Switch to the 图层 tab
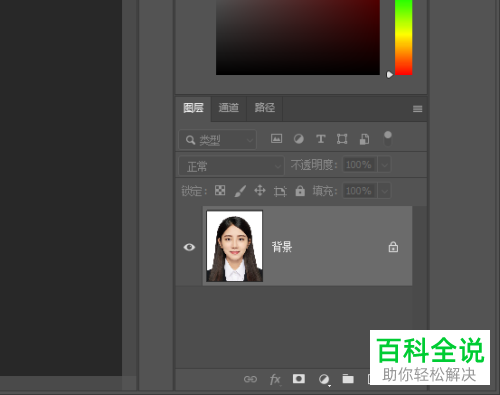The image size is (500, 395). (193, 108)
